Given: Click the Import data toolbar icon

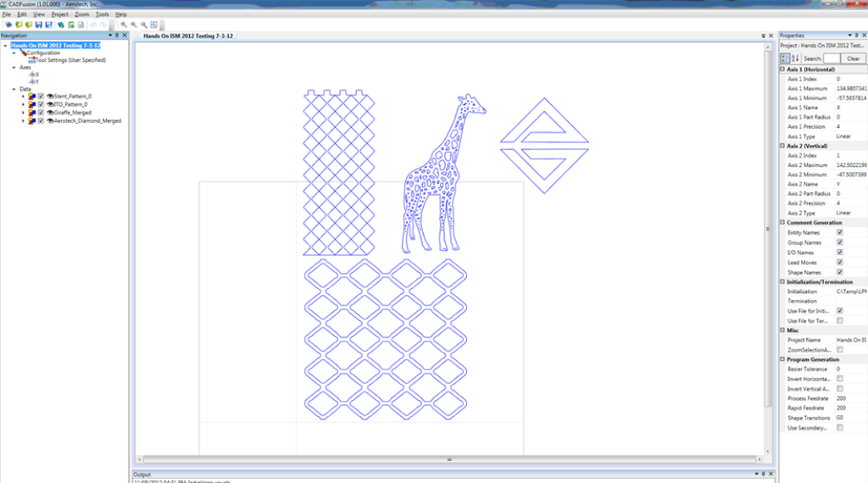Looking at the screenshot, I should [x=61, y=25].
